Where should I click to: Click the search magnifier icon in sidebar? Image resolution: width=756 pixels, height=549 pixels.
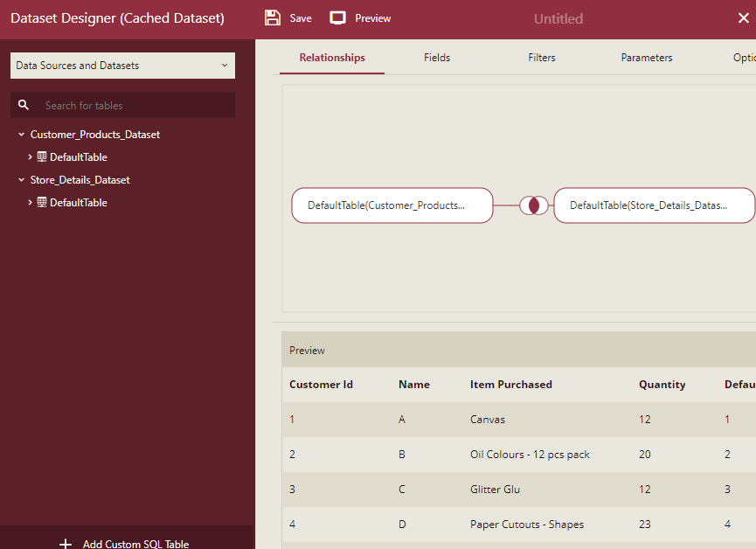(x=23, y=105)
